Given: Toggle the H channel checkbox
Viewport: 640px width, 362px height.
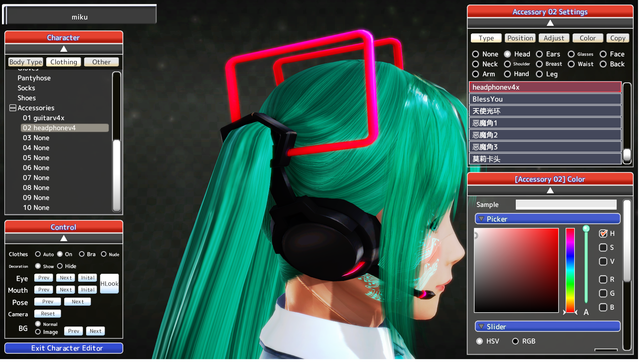Looking at the screenshot, I should [x=603, y=233].
